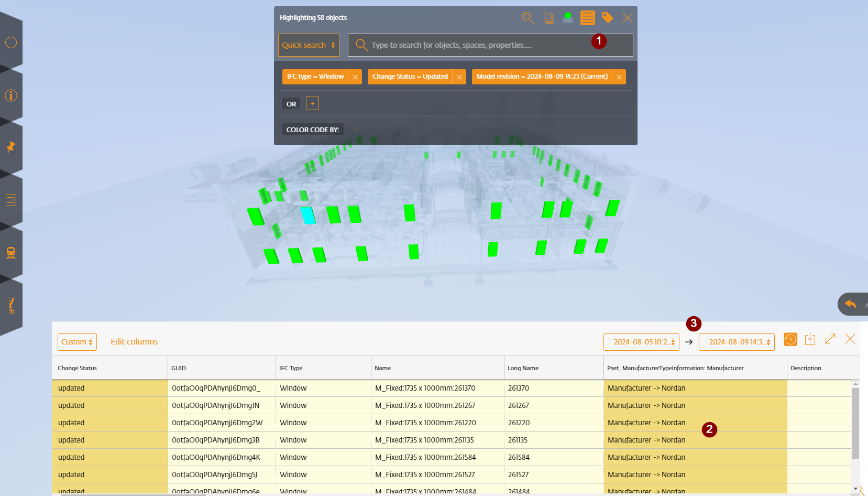Click the undo back arrow button
This screenshot has width=868, height=496.
(851, 304)
